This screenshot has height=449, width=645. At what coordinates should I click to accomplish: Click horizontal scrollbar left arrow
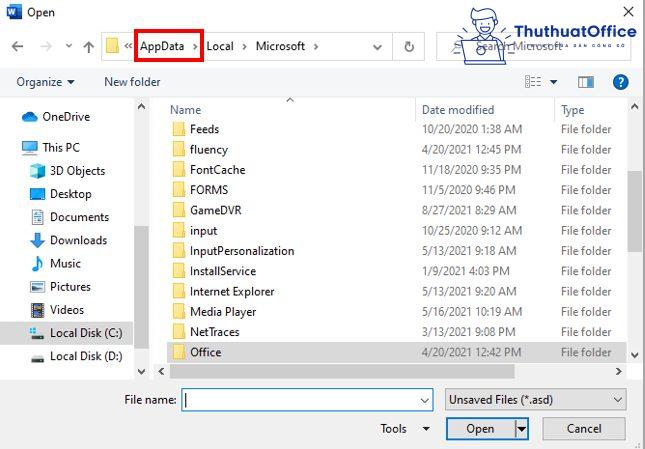[162, 372]
